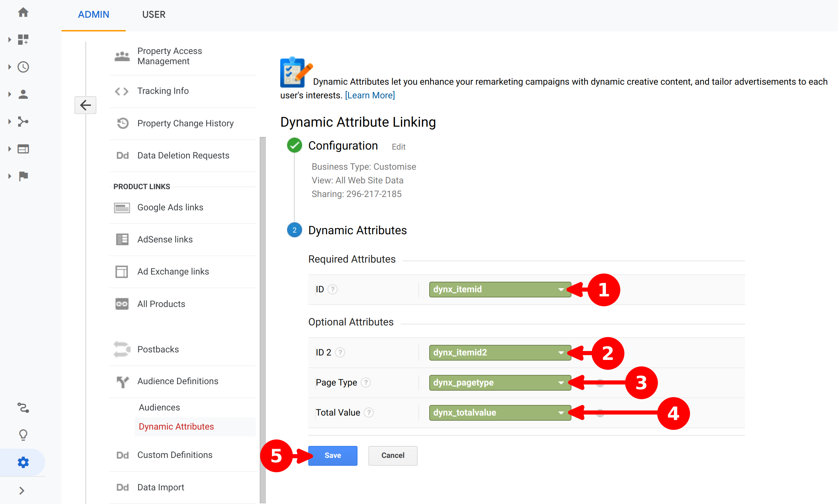
Task: Open the Customization dashboard icon
Action: (23, 40)
